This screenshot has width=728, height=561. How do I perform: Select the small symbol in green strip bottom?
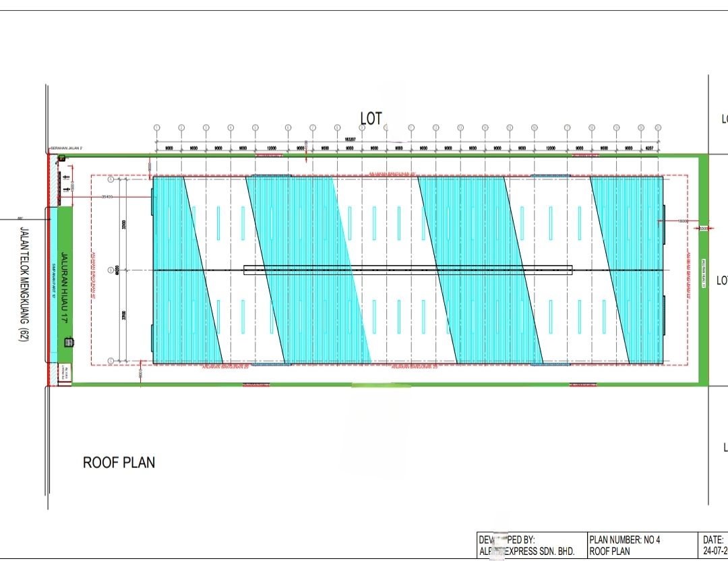tap(67, 343)
